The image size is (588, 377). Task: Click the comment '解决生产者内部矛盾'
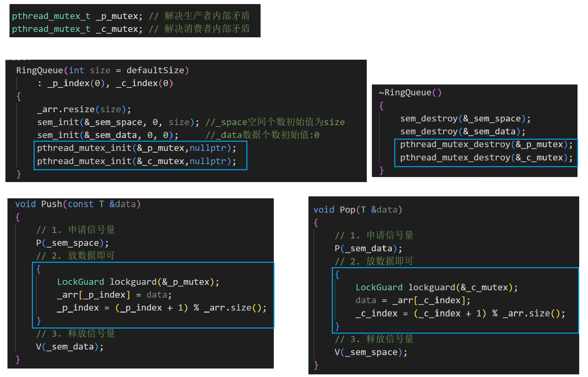coord(207,16)
